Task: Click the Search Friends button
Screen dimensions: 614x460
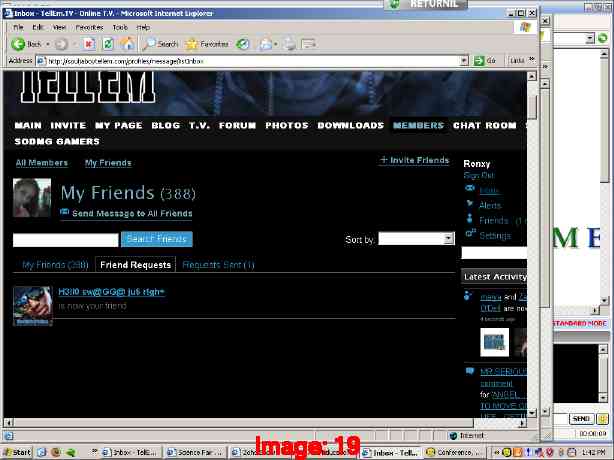Action: click(x=157, y=239)
